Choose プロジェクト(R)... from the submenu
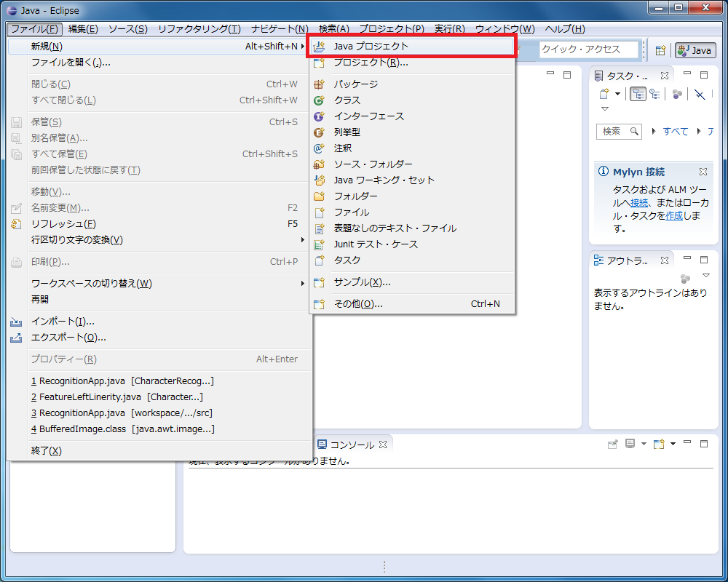 click(412, 62)
